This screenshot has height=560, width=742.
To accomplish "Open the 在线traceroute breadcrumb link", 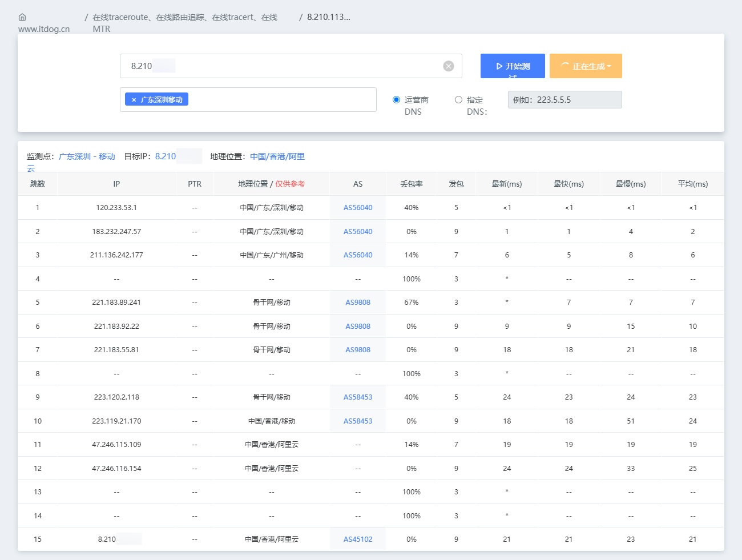I will (185, 23).
